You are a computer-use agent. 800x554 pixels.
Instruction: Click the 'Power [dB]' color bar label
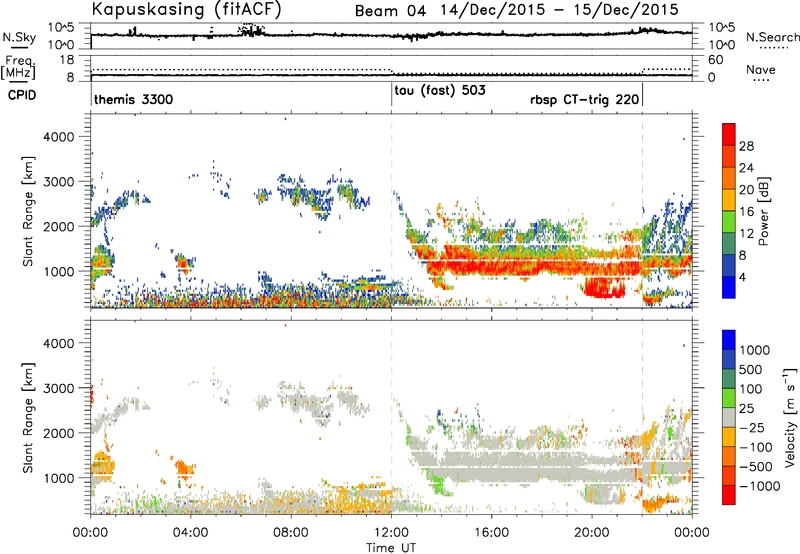coord(763,211)
